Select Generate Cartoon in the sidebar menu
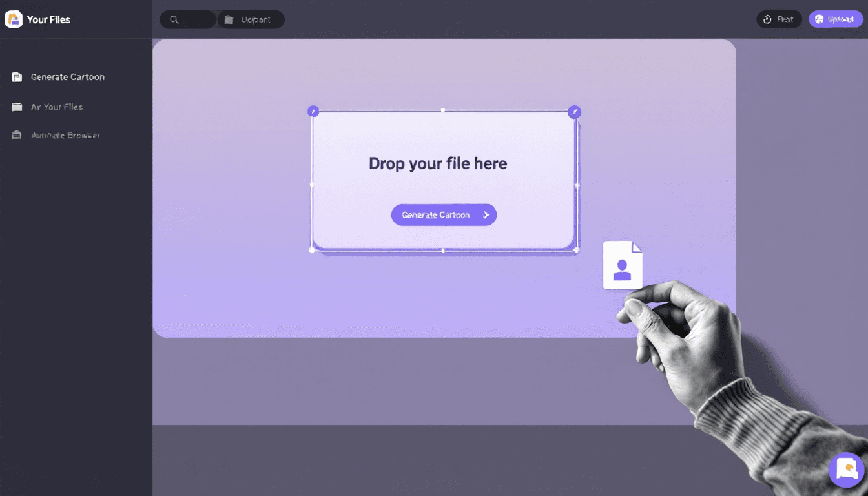The image size is (868, 496). [68, 76]
